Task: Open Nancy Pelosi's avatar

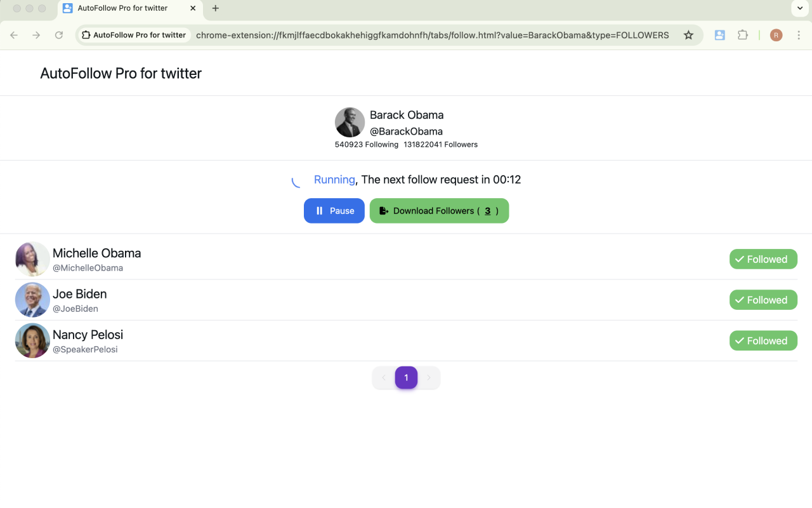Action: tap(32, 340)
